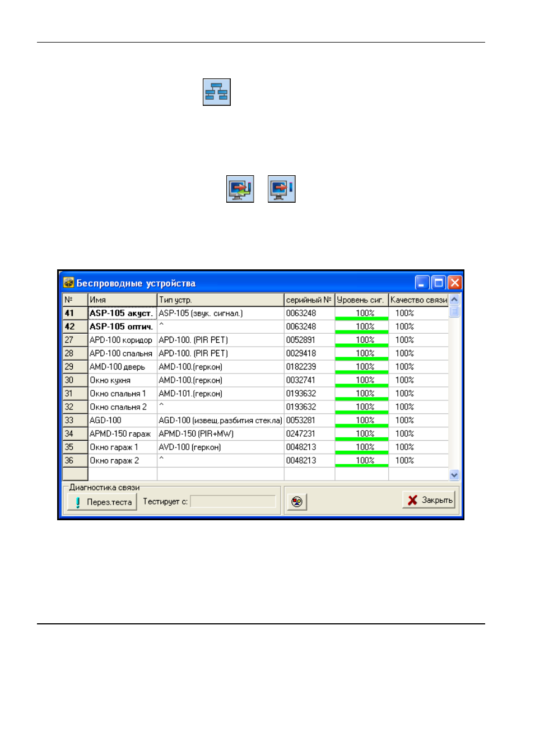Click the Качество связи column header
The image size is (535, 756).
[x=418, y=300]
